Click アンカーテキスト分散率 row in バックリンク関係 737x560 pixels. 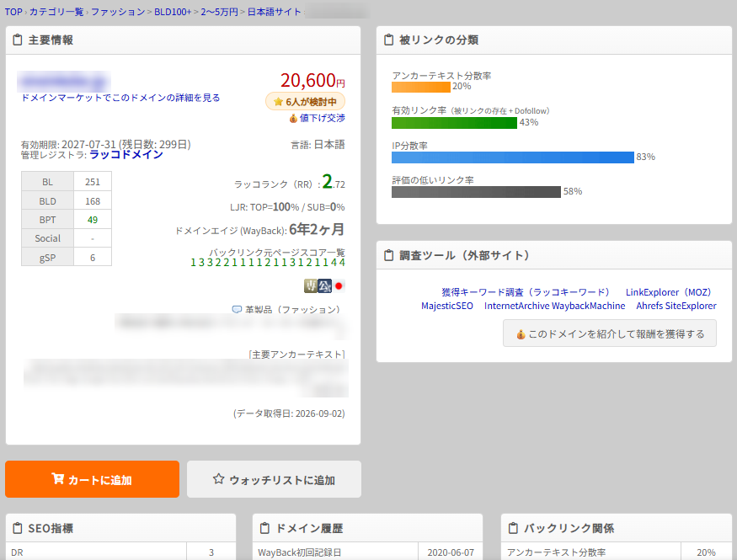tap(617, 552)
